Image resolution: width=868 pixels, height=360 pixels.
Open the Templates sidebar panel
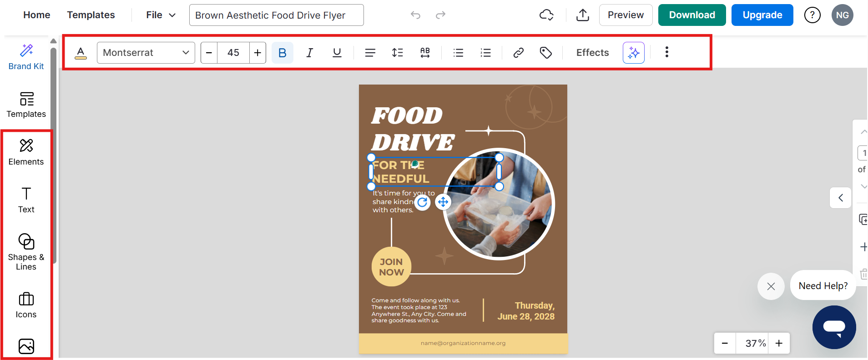click(26, 105)
